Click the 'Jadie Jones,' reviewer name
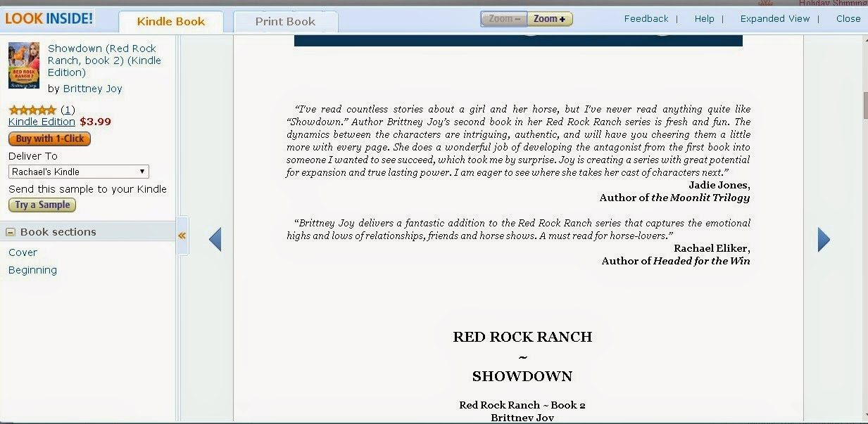Image resolution: width=868 pixels, height=424 pixels. pos(719,185)
